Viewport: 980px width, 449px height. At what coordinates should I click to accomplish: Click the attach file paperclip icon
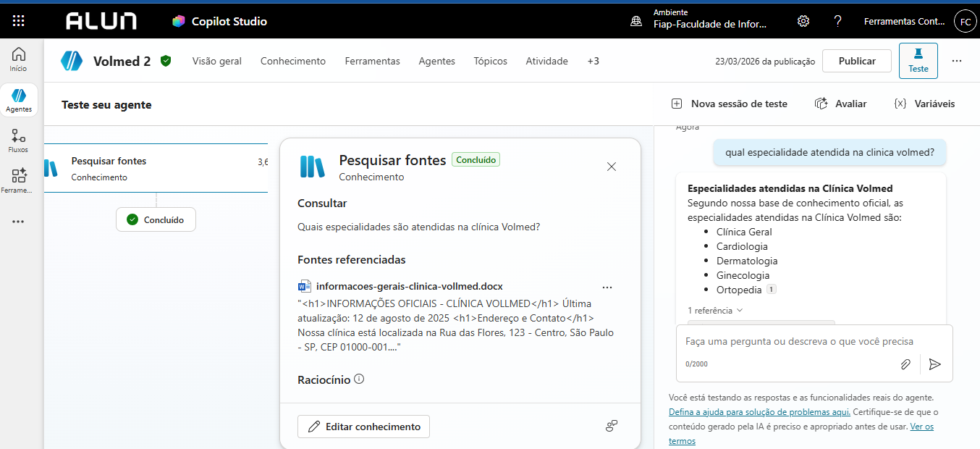pos(905,364)
